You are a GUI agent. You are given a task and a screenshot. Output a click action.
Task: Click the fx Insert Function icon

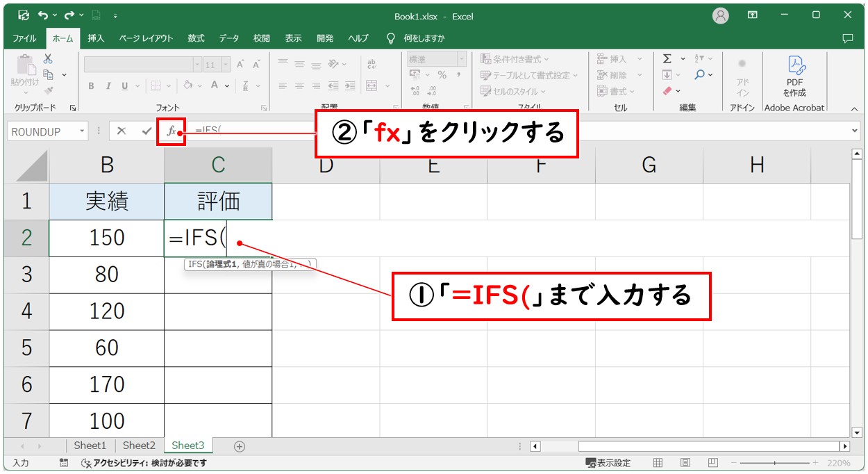(x=172, y=131)
